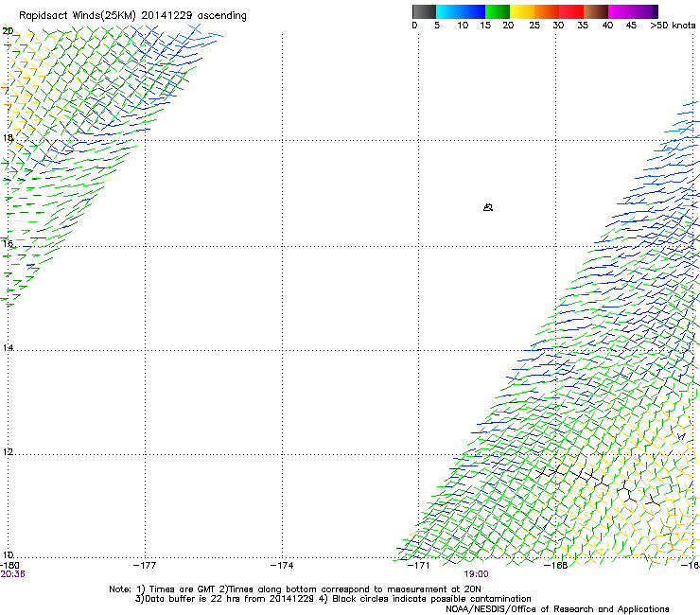The image size is (700, 615).
Task: Click the latitude label '16'
Action: 8,243
